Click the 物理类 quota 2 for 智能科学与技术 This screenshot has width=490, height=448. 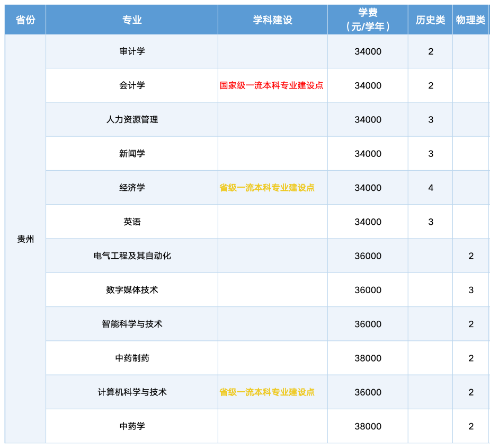tap(471, 324)
